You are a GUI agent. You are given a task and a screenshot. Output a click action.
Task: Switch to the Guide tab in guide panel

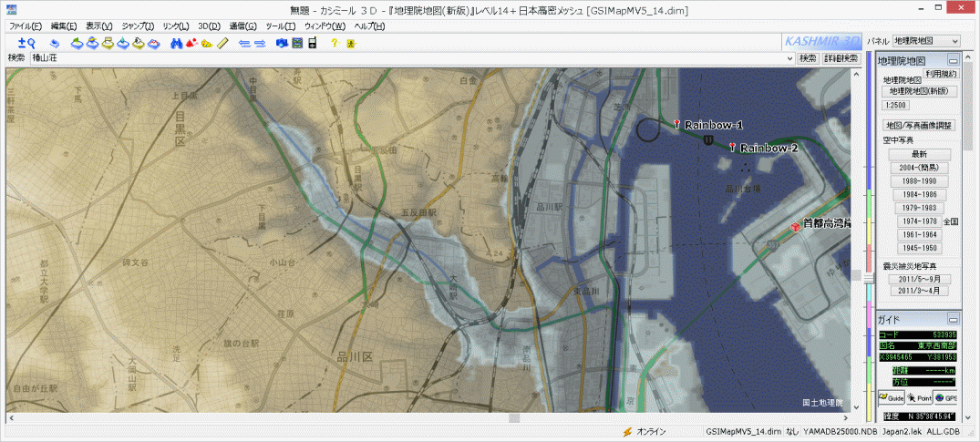(x=890, y=398)
